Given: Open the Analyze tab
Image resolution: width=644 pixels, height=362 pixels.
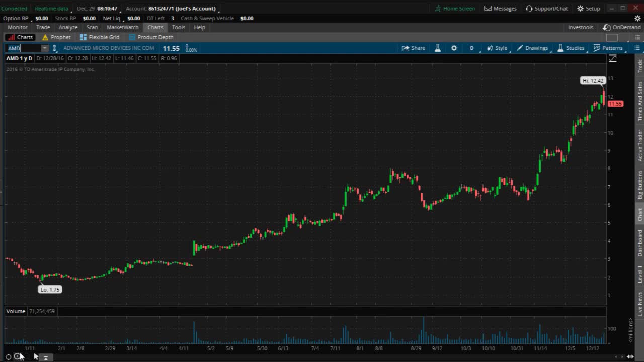Looking at the screenshot, I should [68, 27].
